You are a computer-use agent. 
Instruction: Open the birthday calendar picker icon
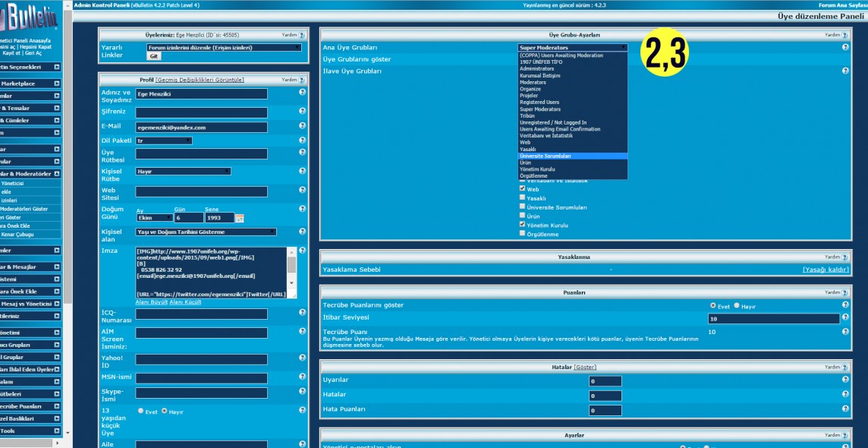(x=240, y=219)
